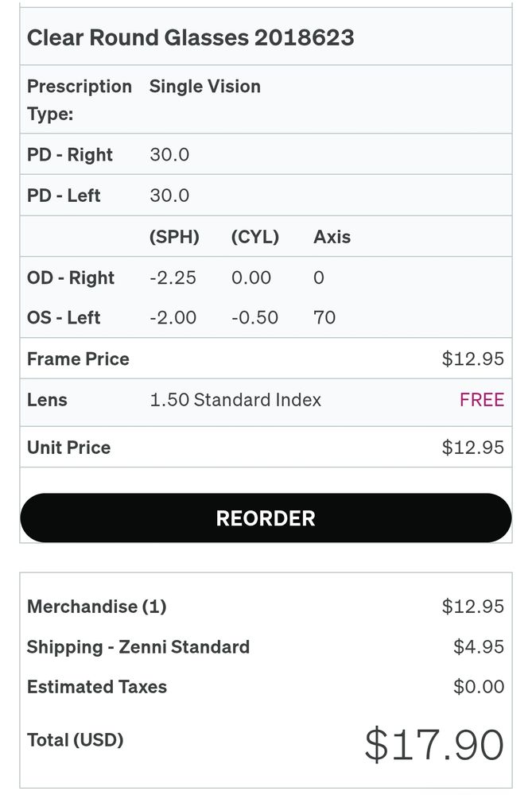Click the FREE lens price label
This screenshot has height=795, width=532.
pos(481,400)
